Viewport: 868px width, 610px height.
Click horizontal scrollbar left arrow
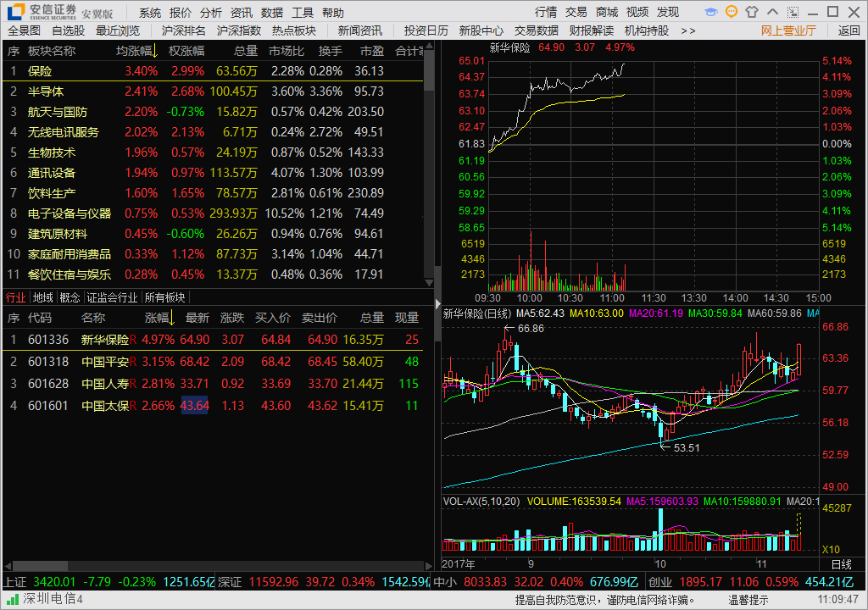(x=8, y=566)
